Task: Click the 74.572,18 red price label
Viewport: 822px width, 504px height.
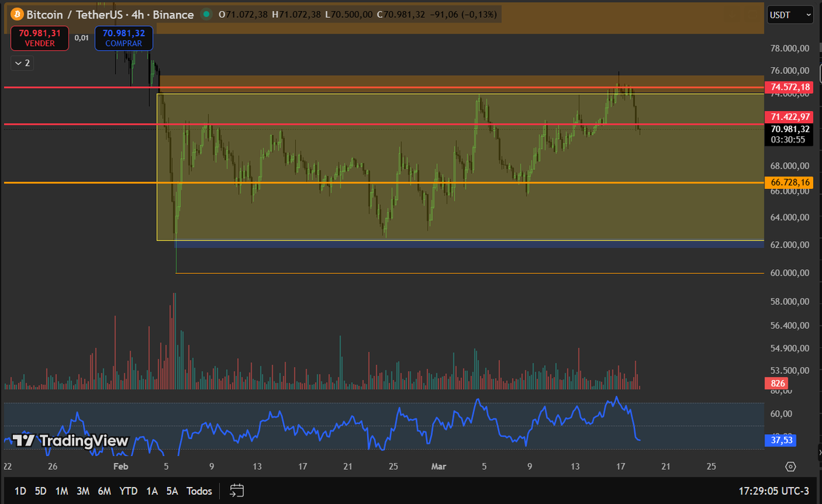Action: point(790,87)
